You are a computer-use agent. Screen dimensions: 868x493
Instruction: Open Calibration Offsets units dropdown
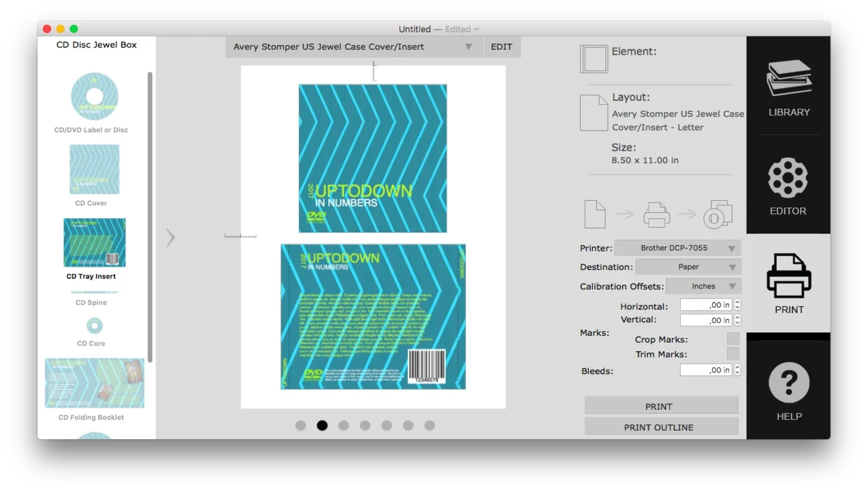[x=704, y=287]
